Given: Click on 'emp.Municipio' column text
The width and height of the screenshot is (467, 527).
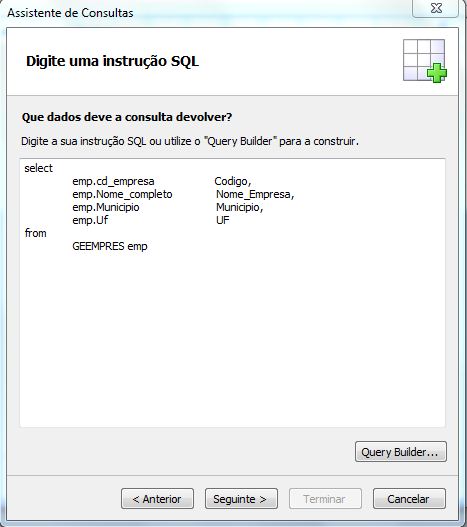Looking at the screenshot, I should [106, 207].
